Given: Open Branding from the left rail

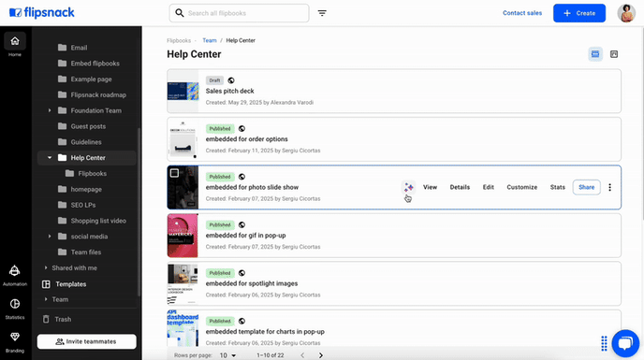Looking at the screenshot, I should (x=15, y=341).
